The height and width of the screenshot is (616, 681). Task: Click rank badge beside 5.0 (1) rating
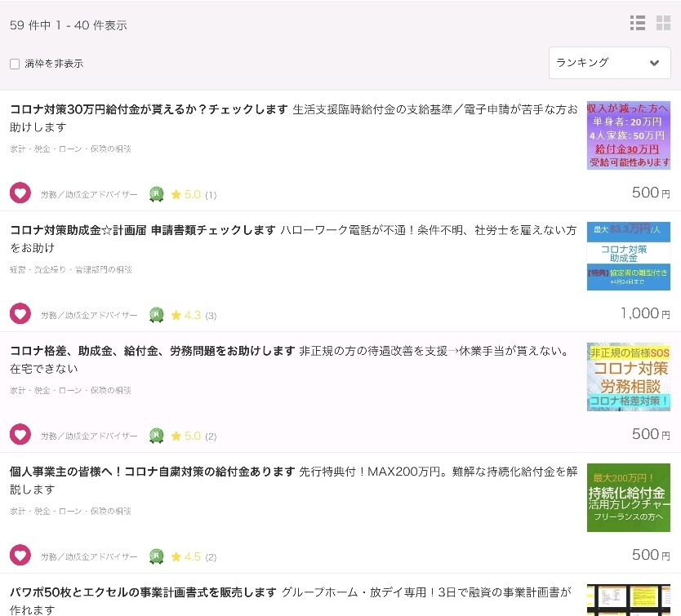tap(156, 194)
